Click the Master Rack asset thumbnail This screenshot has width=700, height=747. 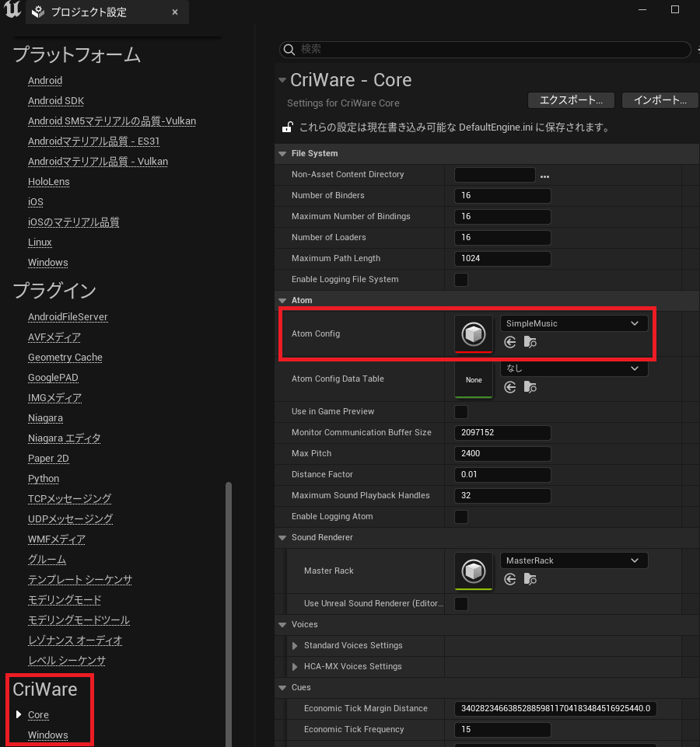[474, 571]
